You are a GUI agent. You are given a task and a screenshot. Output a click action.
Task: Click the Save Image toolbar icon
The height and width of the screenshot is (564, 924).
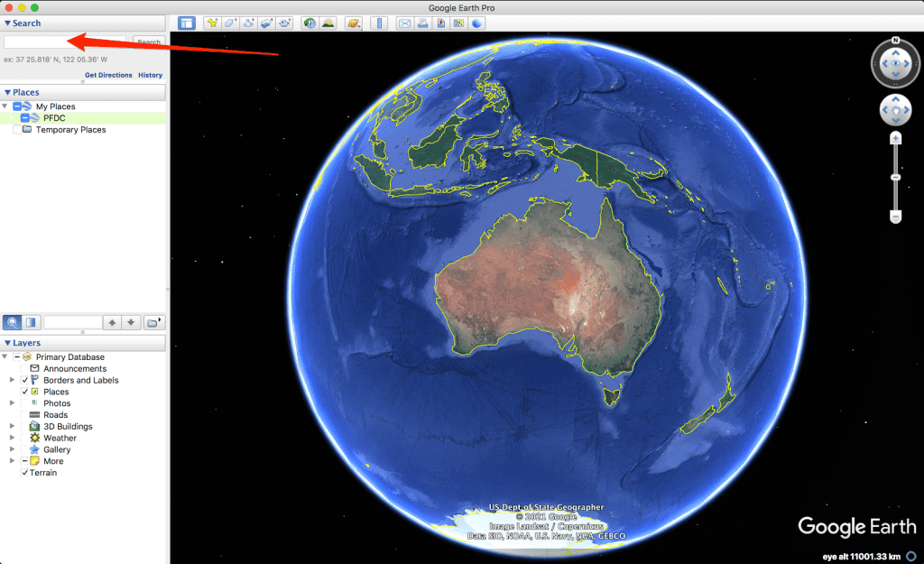pos(440,23)
